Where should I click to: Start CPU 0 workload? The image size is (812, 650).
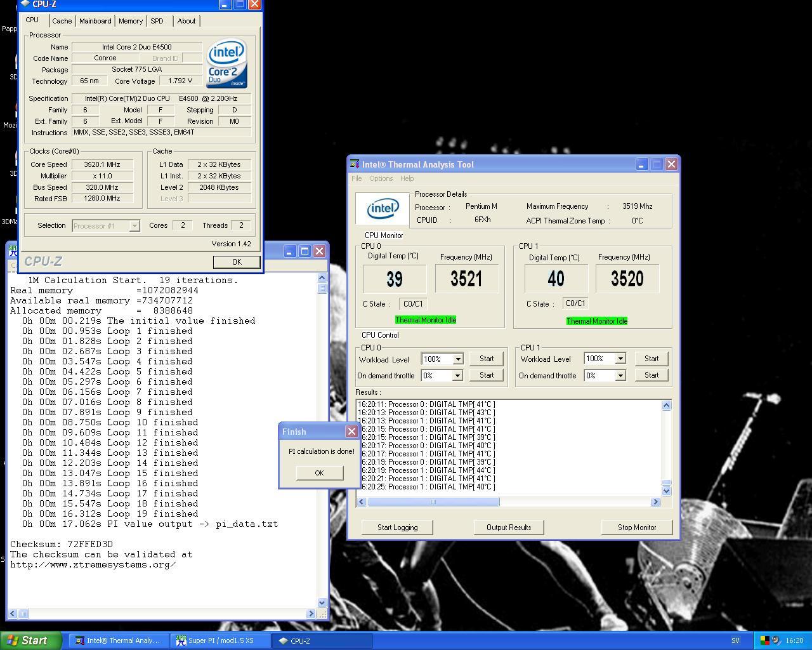(x=487, y=359)
